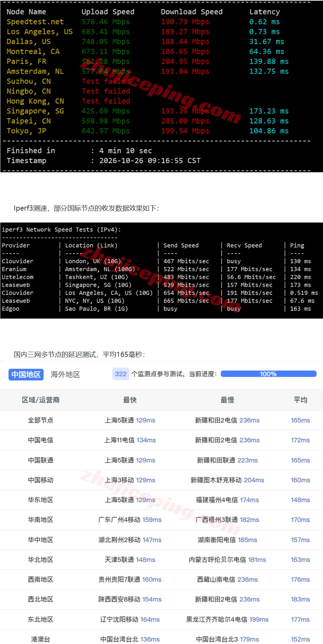Click 广东广州4移动 159ms entry
The width and height of the screenshot is (323, 644).
coord(130,520)
